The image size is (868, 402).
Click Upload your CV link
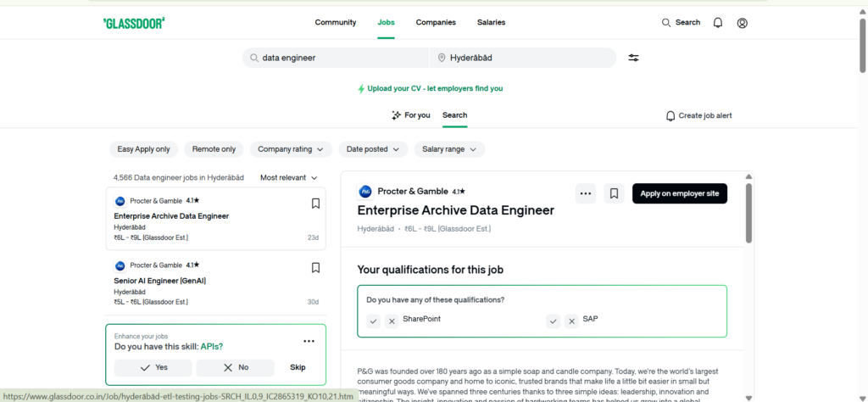coord(435,88)
